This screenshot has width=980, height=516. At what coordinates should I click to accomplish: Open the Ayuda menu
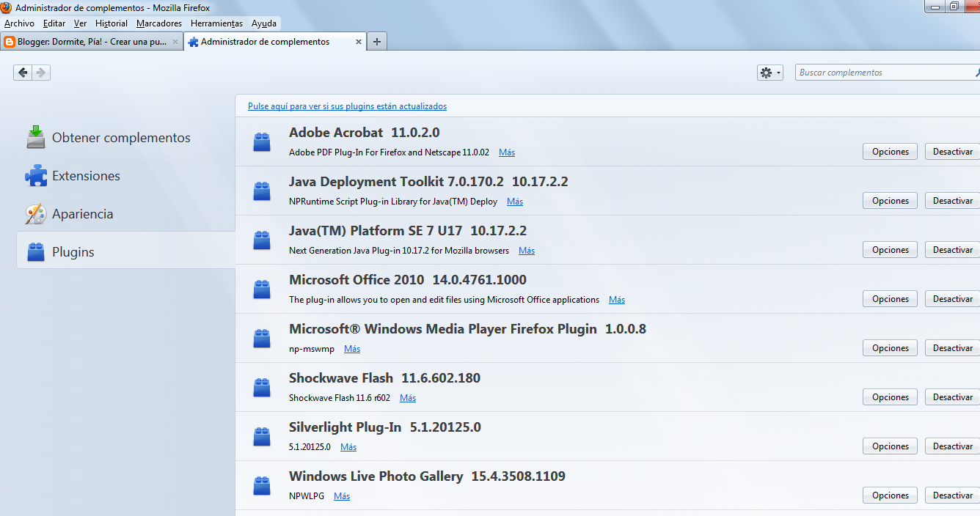coord(264,23)
